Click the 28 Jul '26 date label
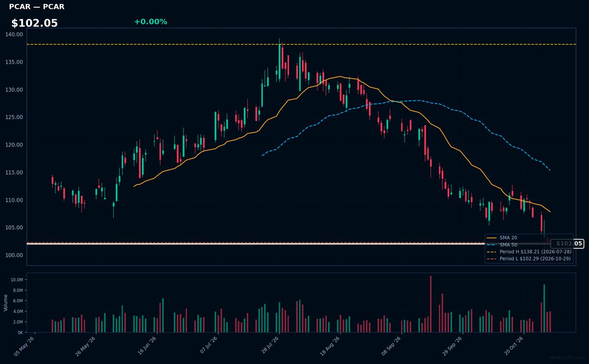589x364 pixels. tap(269, 346)
